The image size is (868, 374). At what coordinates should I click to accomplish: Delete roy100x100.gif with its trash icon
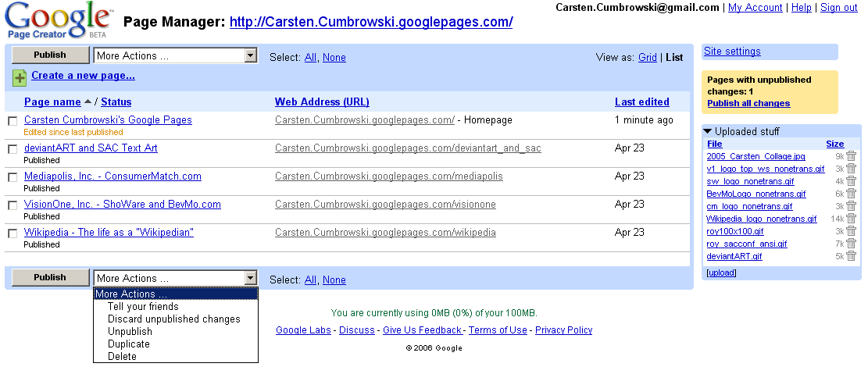coord(851,231)
